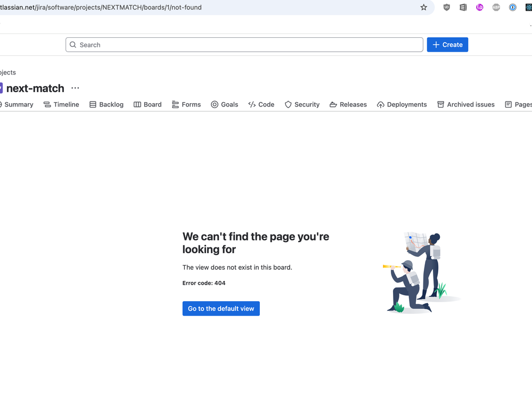532x399 pixels.
Task: Open the Forms tab
Action: click(186, 104)
